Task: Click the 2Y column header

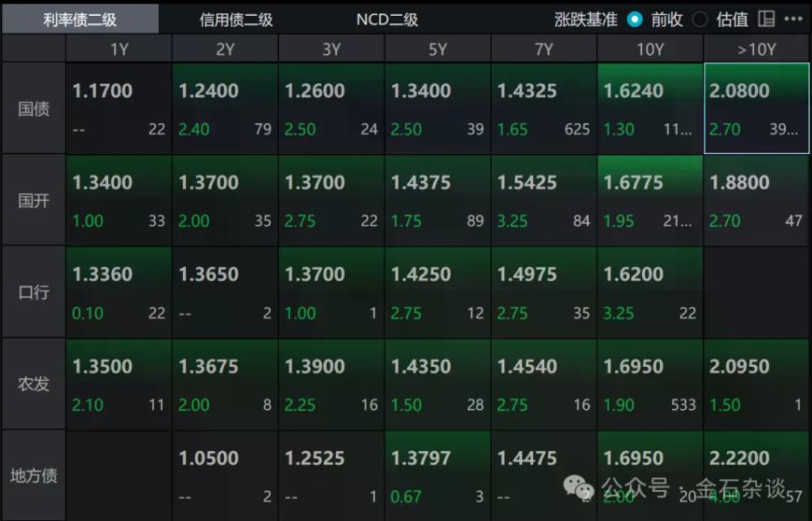Action: 225,49
